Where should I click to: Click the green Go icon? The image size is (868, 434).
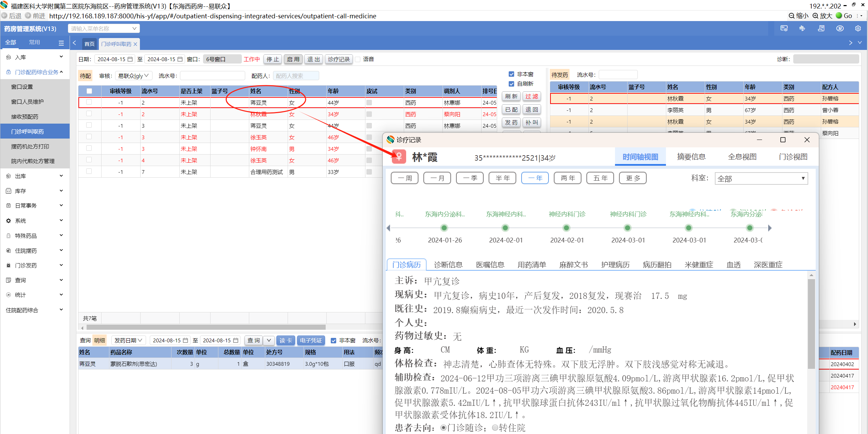[839, 16]
